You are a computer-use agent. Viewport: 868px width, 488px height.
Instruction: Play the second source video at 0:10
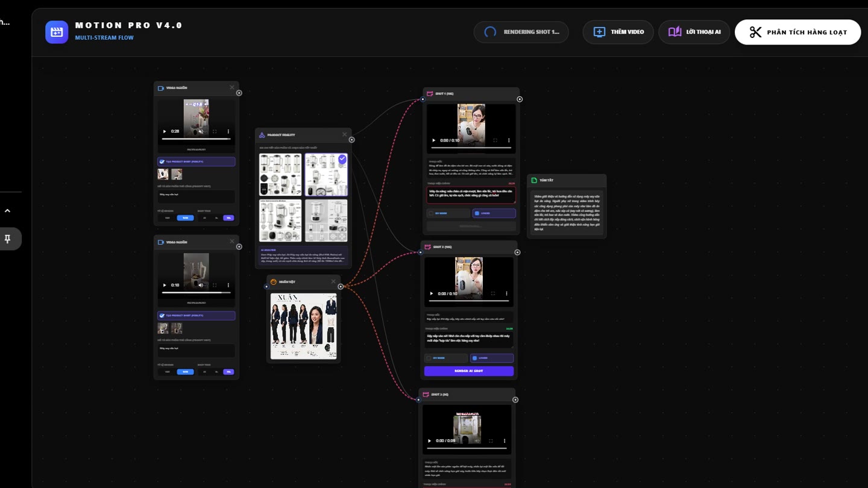[x=165, y=285]
